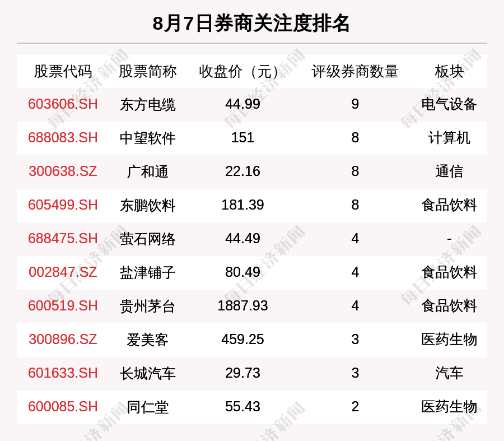The height and width of the screenshot is (441, 504).
Task: Select the 股票代码 column header
Action: [63, 71]
